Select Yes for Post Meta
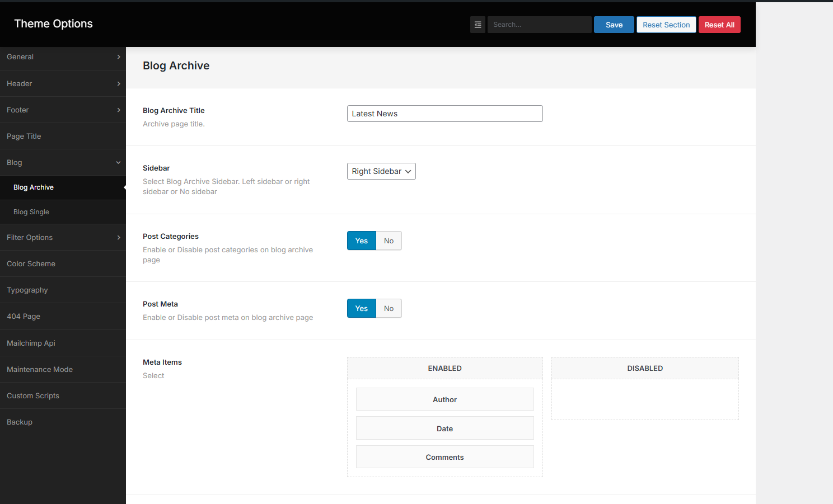 (x=362, y=309)
